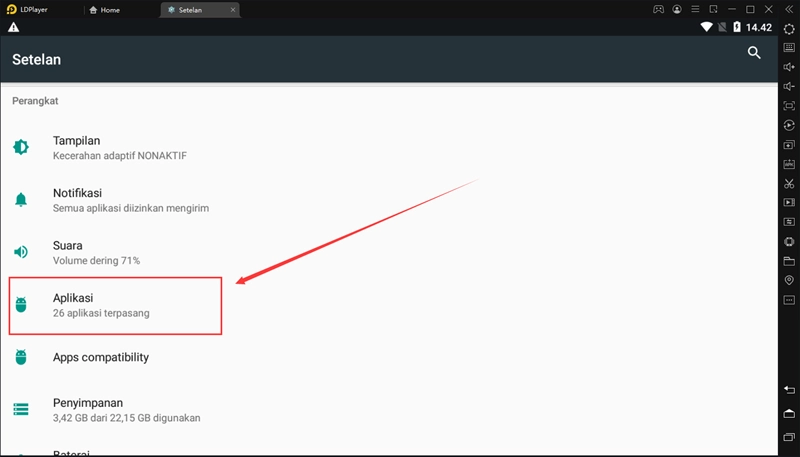Image resolution: width=800 pixels, height=457 pixels.
Task: Click the Notifikasi bell icon
Action: [21, 199]
